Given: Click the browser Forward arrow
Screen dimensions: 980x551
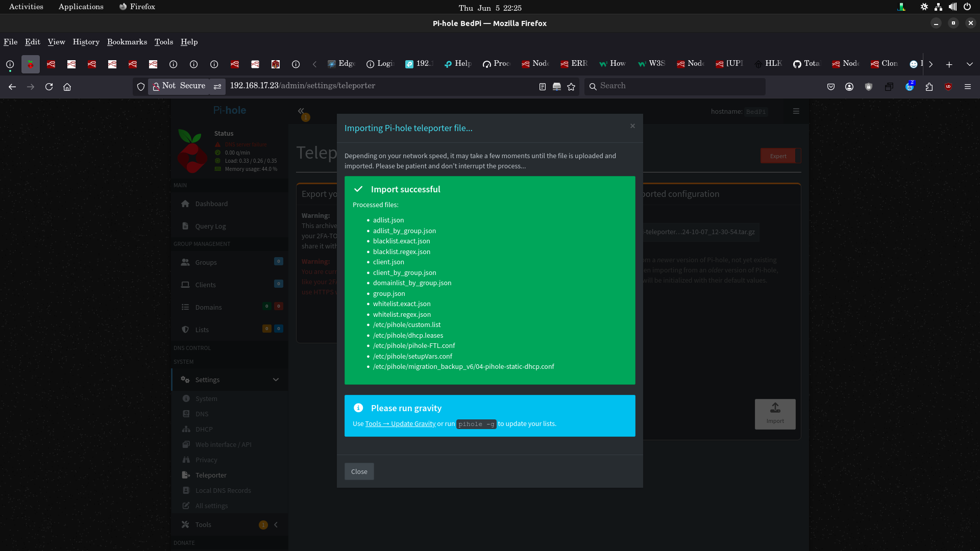Looking at the screenshot, I should [x=31, y=87].
